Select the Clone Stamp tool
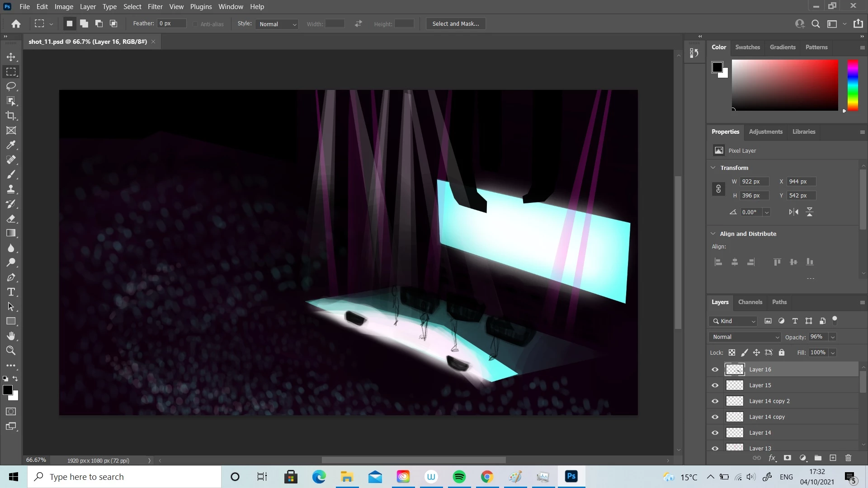The width and height of the screenshot is (868, 488). point(11,189)
